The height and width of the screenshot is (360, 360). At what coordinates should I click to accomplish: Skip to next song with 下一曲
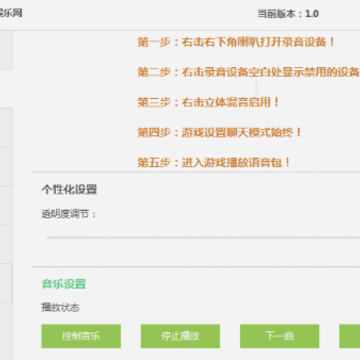pyautogui.click(x=280, y=336)
